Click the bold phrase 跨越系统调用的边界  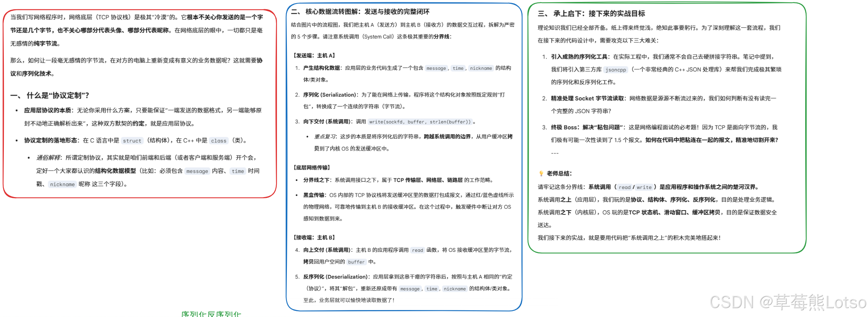(x=447, y=137)
